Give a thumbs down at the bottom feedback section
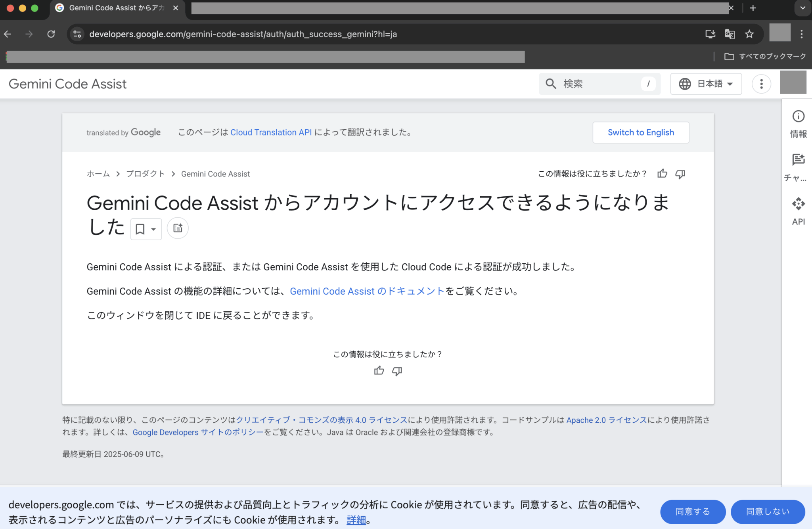This screenshot has height=529, width=812. (x=397, y=371)
